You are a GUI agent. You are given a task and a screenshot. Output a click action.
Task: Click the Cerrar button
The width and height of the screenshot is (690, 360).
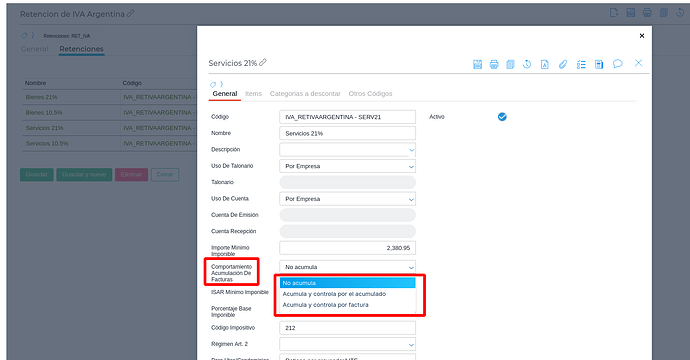165,175
